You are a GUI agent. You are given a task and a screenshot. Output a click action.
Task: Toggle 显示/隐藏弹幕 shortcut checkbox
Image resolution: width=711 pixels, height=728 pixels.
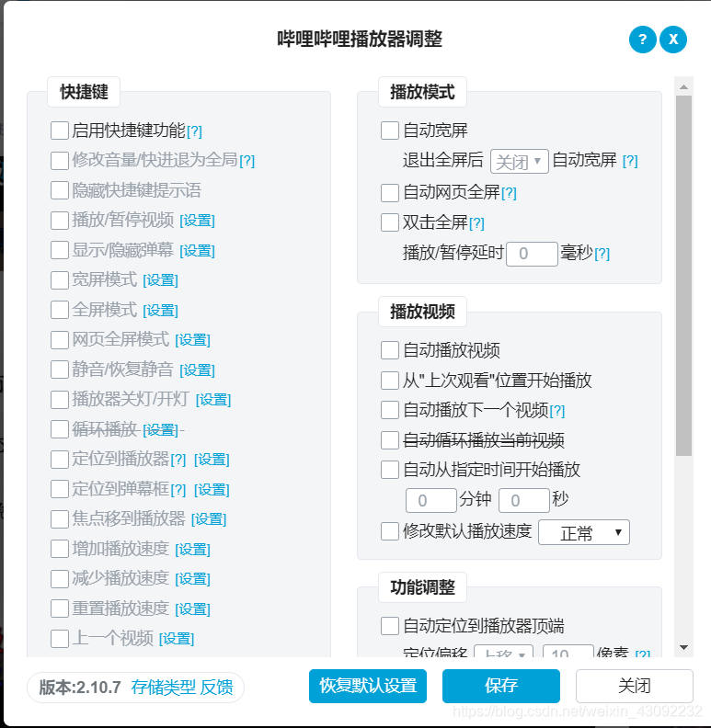click(x=60, y=250)
